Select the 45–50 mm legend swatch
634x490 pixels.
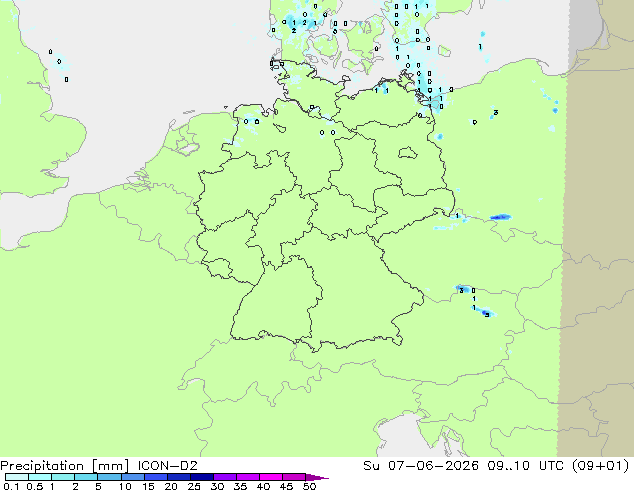(x=294, y=477)
